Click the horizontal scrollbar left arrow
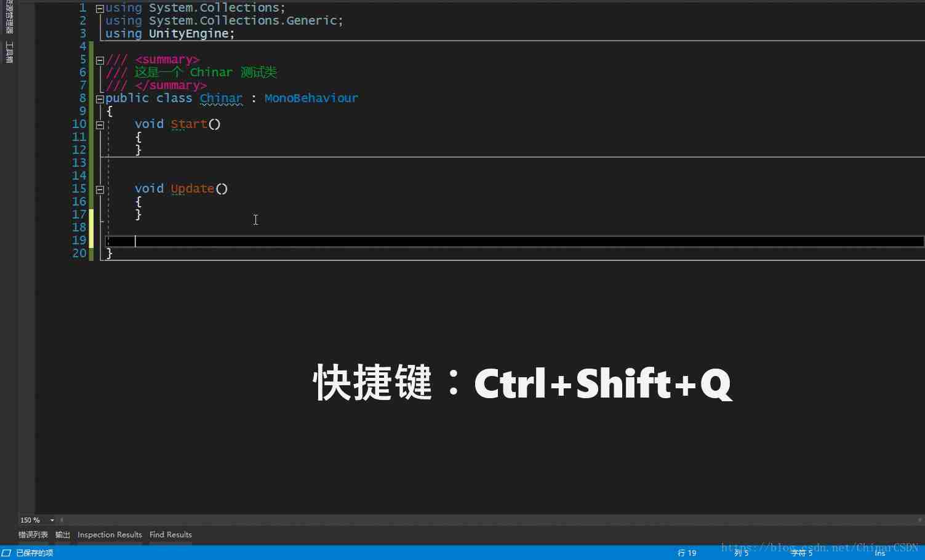 click(x=62, y=520)
